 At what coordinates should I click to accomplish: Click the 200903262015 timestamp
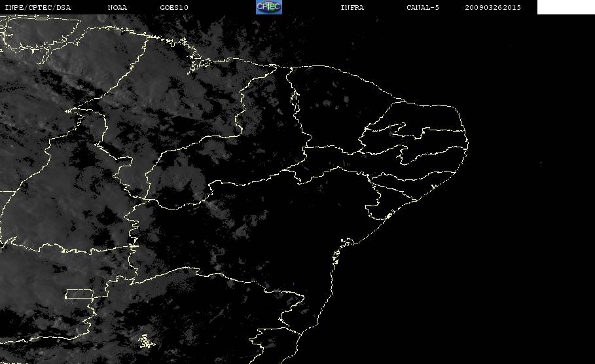point(493,7)
